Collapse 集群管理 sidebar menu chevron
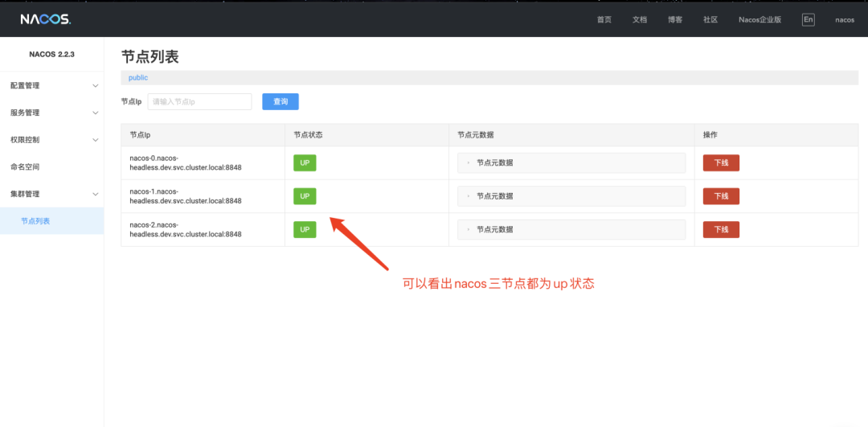 pos(95,195)
